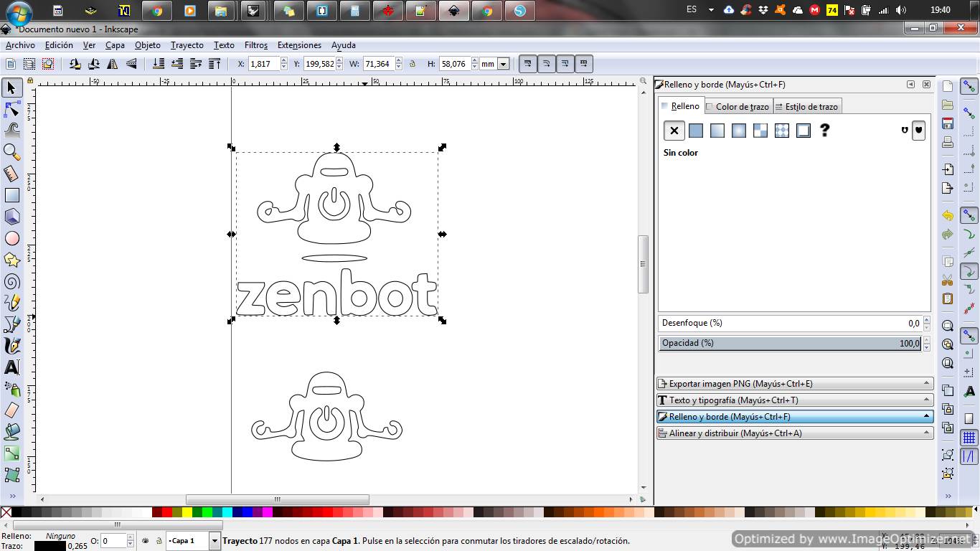Viewport: 980px width, 551px height.
Task: Toggle scale stroke width with object
Action: (528, 64)
